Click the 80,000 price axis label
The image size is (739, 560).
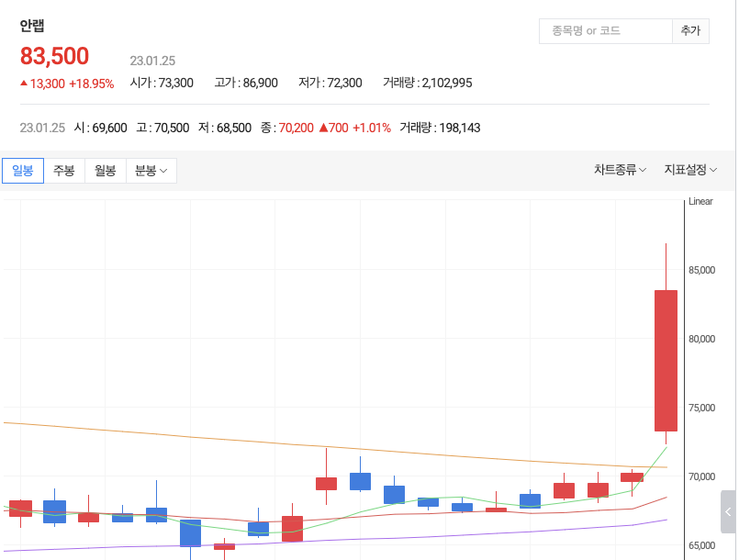(x=701, y=339)
